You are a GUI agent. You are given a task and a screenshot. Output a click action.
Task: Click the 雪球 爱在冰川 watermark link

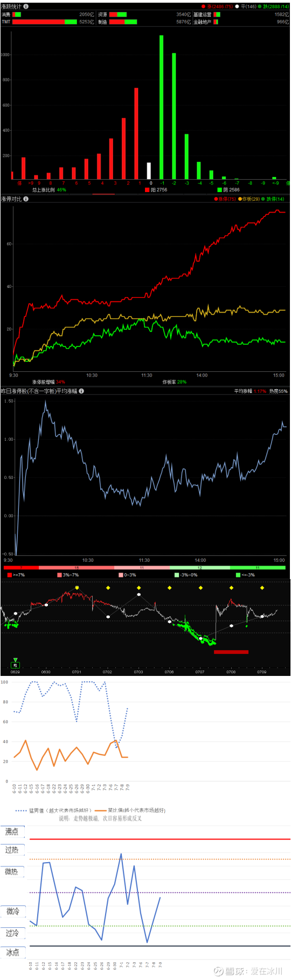pos(248,971)
